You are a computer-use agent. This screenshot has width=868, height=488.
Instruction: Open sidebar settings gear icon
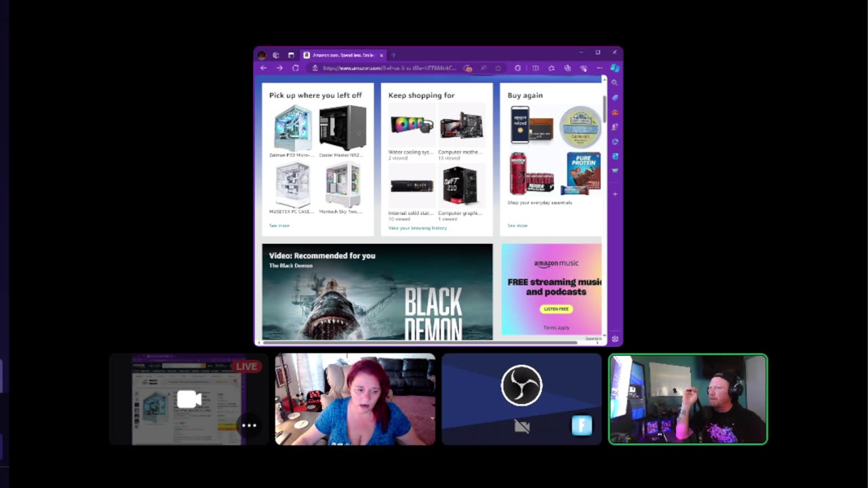click(x=615, y=339)
